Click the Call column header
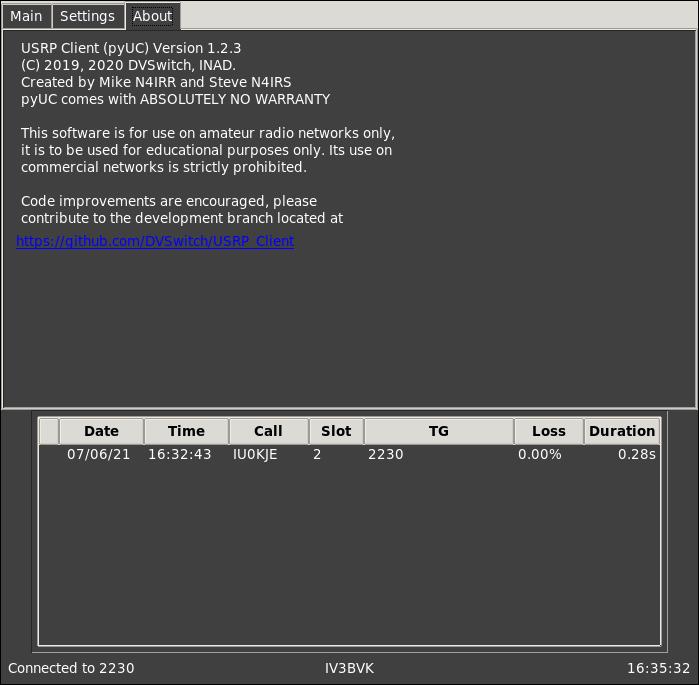699x685 pixels. pyautogui.click(x=268, y=431)
